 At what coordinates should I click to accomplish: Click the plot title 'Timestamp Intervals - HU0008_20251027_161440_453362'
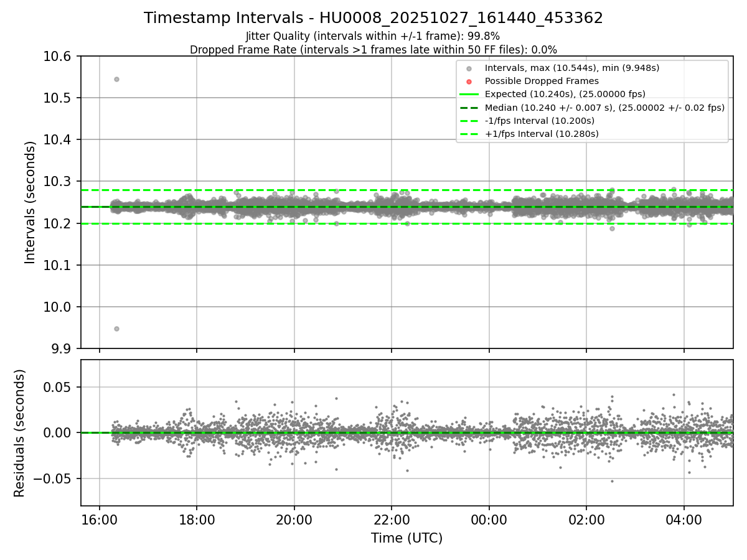pos(374,18)
